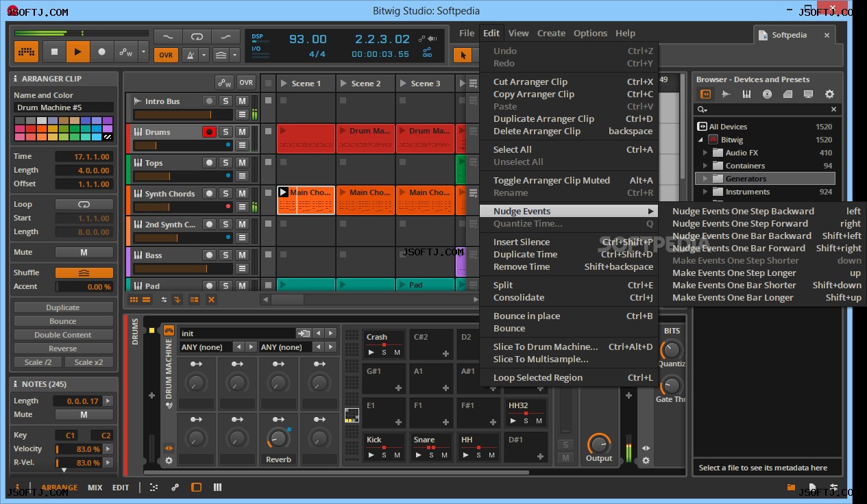Show multisamples browser piano keys icon
The height and width of the screenshot is (504, 867).
coord(746,94)
